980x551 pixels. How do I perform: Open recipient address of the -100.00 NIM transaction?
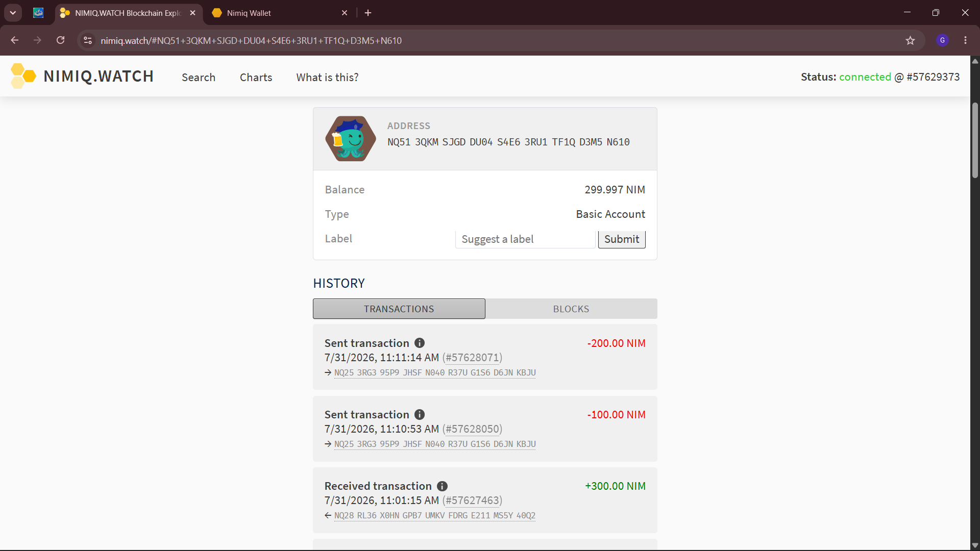pyautogui.click(x=435, y=444)
